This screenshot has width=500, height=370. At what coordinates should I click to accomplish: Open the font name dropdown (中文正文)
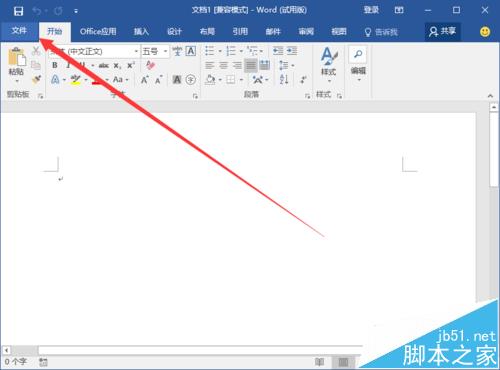pos(136,51)
